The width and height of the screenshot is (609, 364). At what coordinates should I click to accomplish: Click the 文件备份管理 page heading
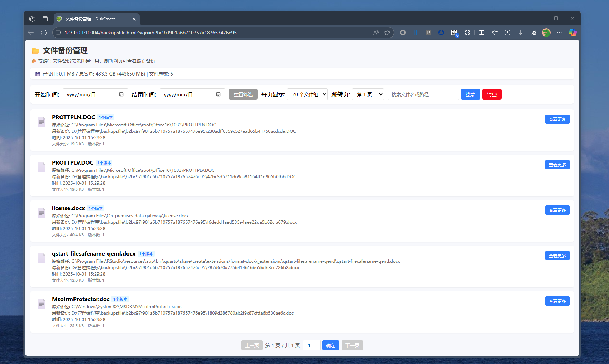pos(65,50)
